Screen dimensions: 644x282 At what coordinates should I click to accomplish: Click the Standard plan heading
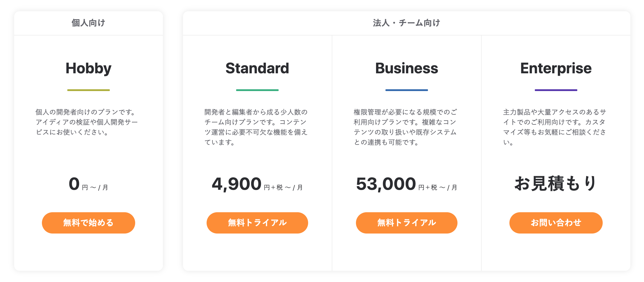coord(257,68)
